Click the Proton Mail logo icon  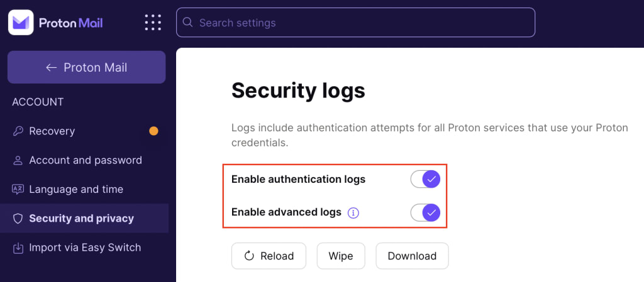coord(21,22)
